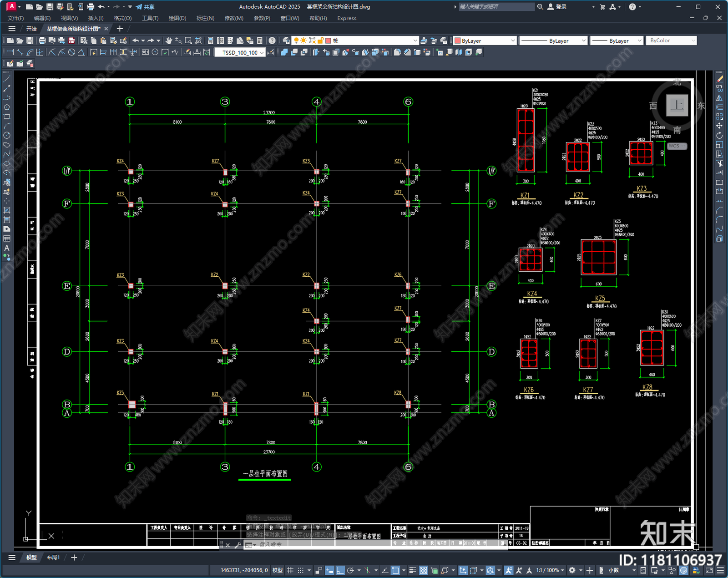Toggle polar tracking in the status bar

[350, 570]
